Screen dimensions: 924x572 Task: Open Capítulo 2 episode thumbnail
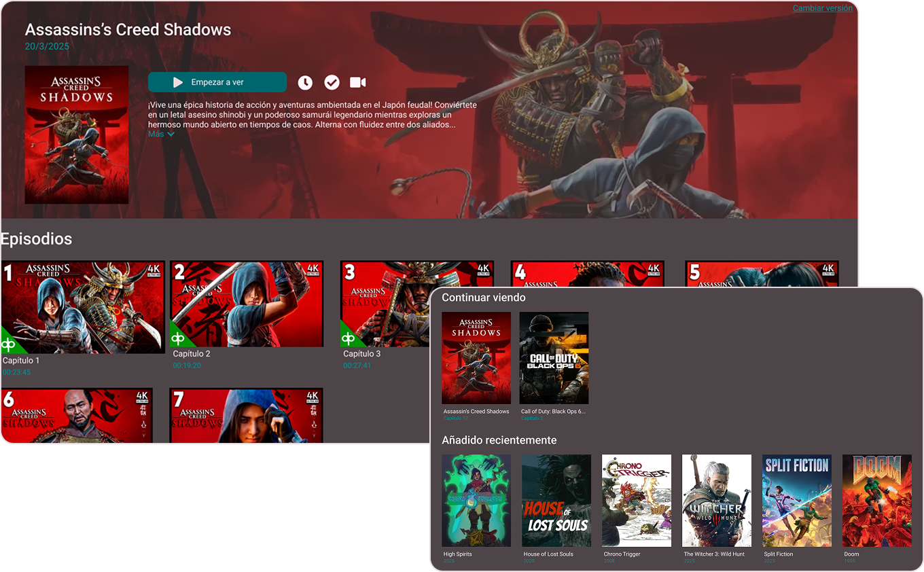pyautogui.click(x=247, y=303)
